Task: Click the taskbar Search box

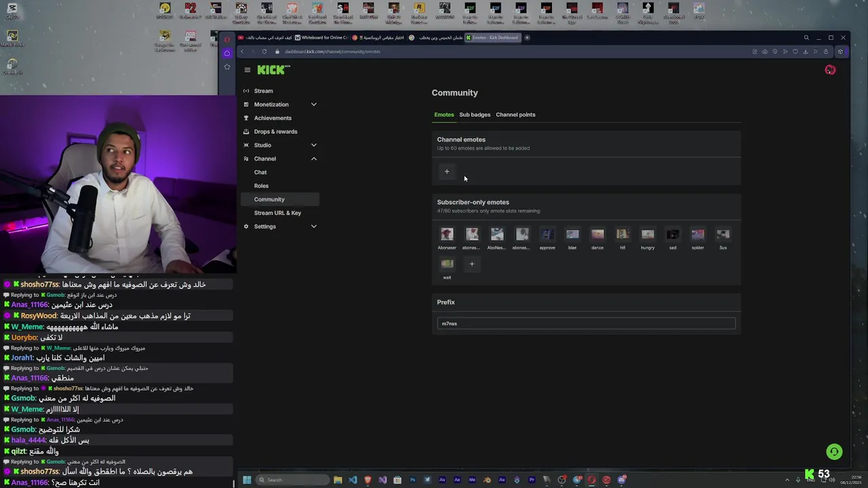Action: (292, 480)
